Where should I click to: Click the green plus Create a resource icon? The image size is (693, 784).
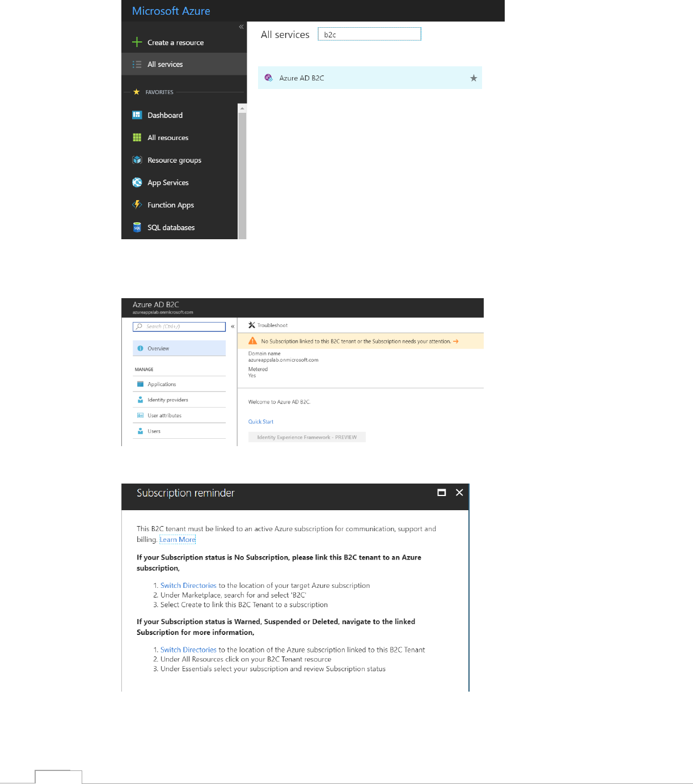point(137,42)
